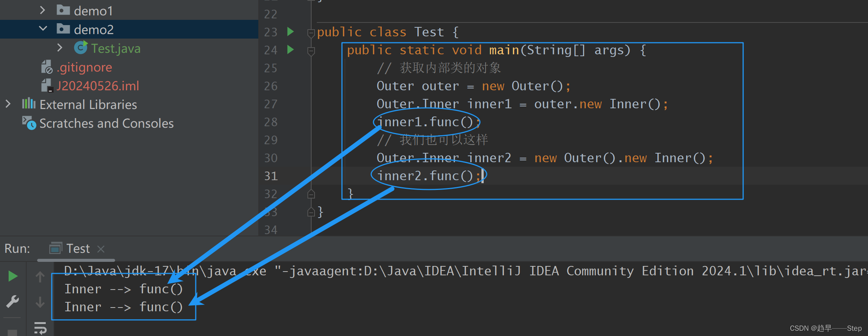The height and width of the screenshot is (336, 868).
Task: Click first 'Inner --> func()' console output
Action: pos(123,289)
